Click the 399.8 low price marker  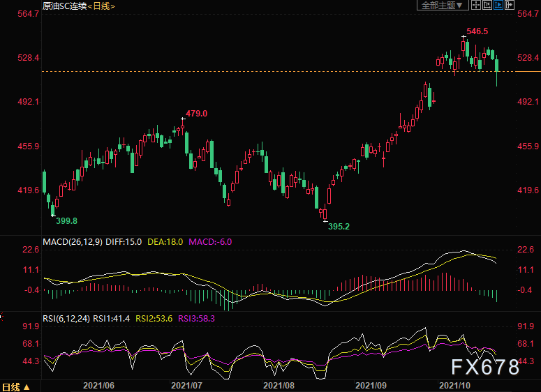(x=66, y=220)
